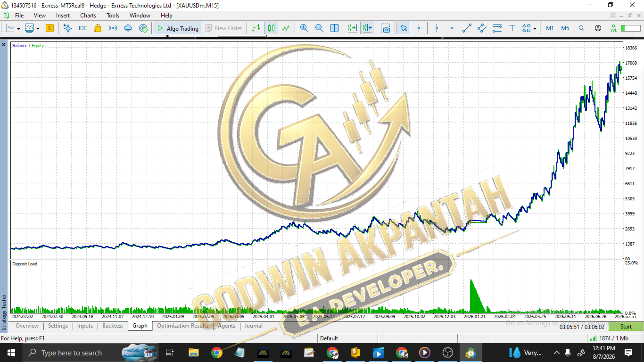Select the Fibonacci retracement tool
Image resolution: width=644 pixels, height=362 pixels.
tap(497, 28)
